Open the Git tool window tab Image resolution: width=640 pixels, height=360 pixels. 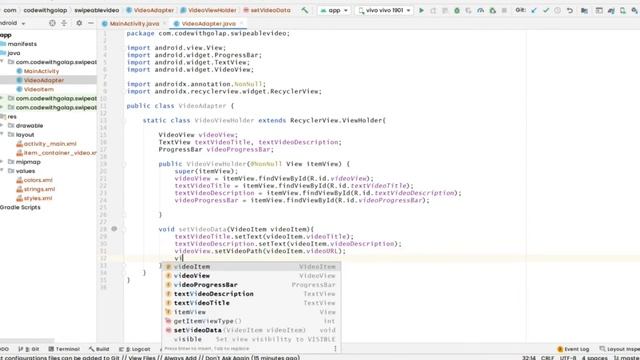[29, 349]
